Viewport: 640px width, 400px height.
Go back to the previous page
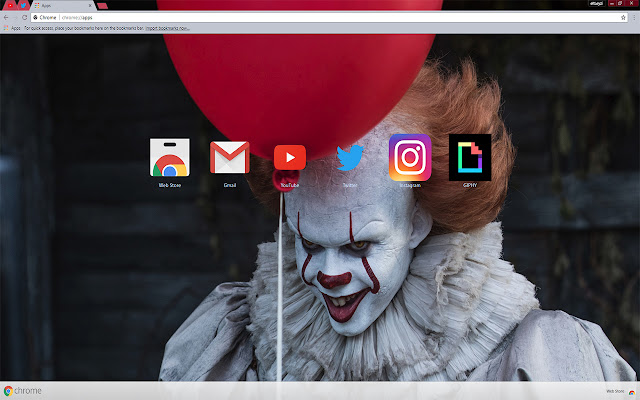6,18
